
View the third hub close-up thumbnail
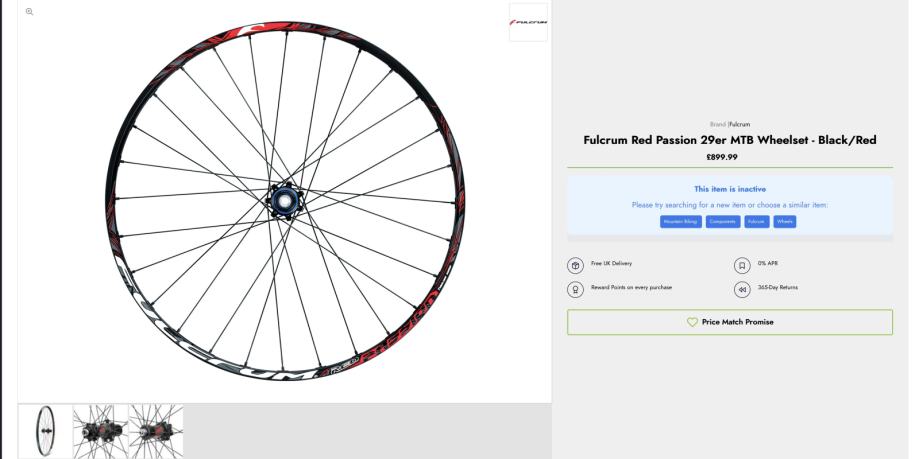coord(156,431)
